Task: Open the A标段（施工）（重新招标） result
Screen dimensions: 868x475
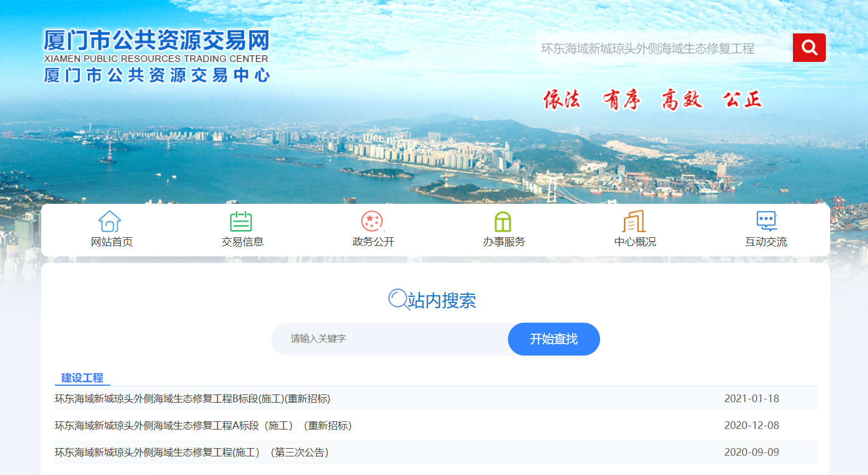Action: 203,426
